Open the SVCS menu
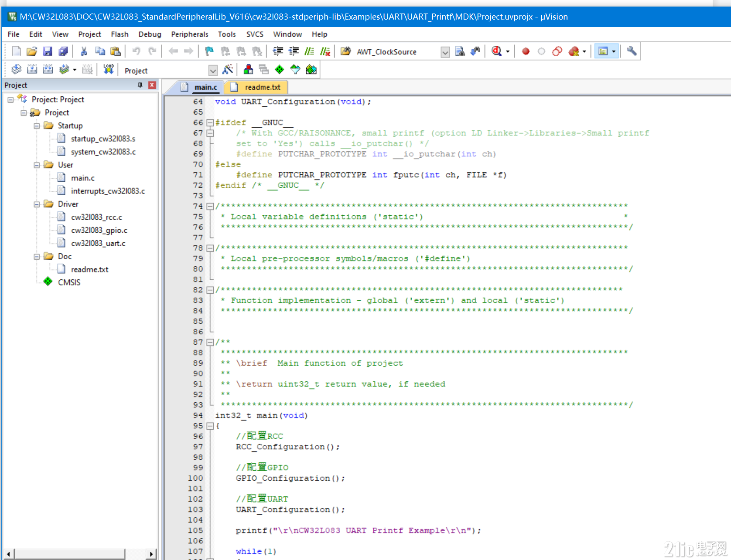The width and height of the screenshot is (731, 560). point(255,34)
